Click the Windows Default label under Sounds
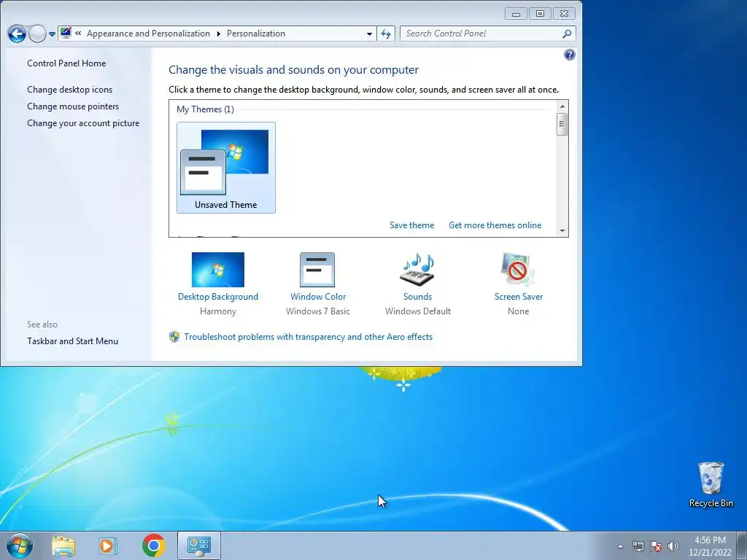Screen dimensions: 747x560 (418, 311)
